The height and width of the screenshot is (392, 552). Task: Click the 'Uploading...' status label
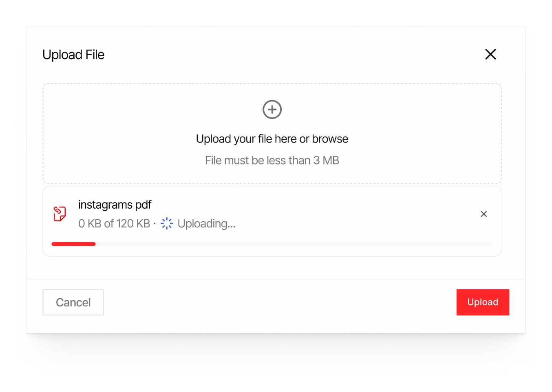pyautogui.click(x=206, y=224)
